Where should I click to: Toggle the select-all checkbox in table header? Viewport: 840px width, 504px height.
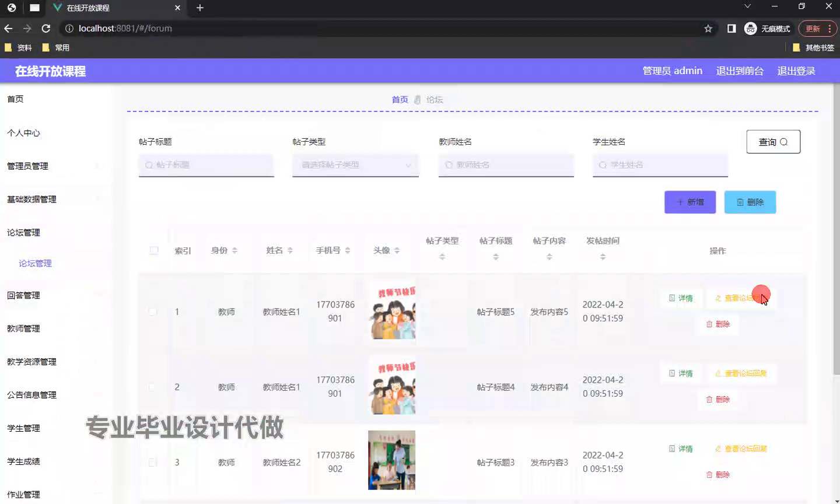point(154,250)
